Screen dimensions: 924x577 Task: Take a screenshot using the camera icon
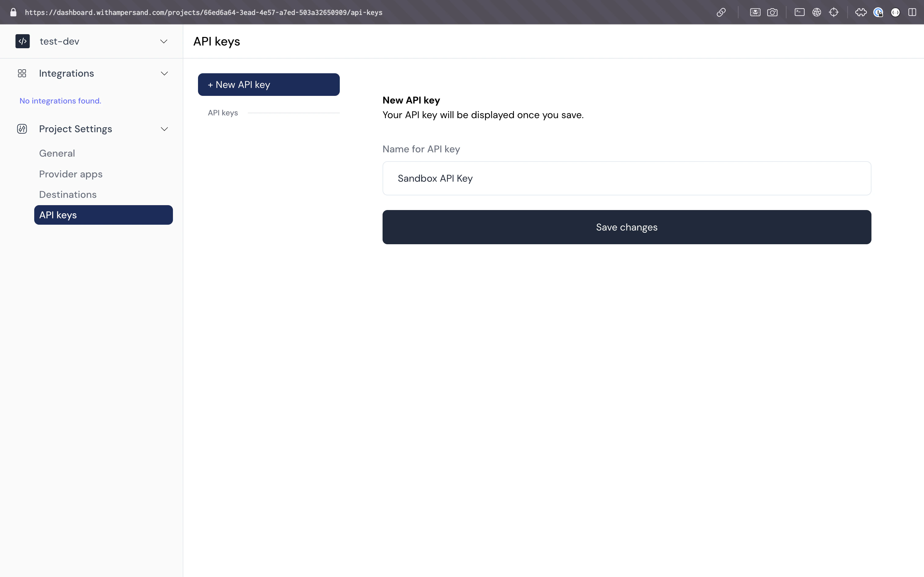[x=772, y=12]
